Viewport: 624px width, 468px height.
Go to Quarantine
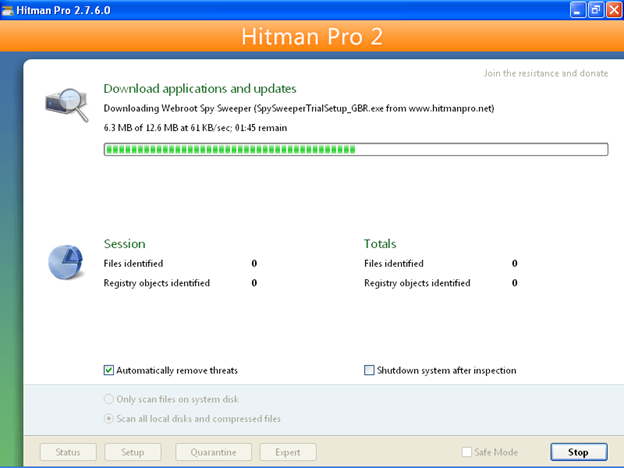[x=216, y=452]
